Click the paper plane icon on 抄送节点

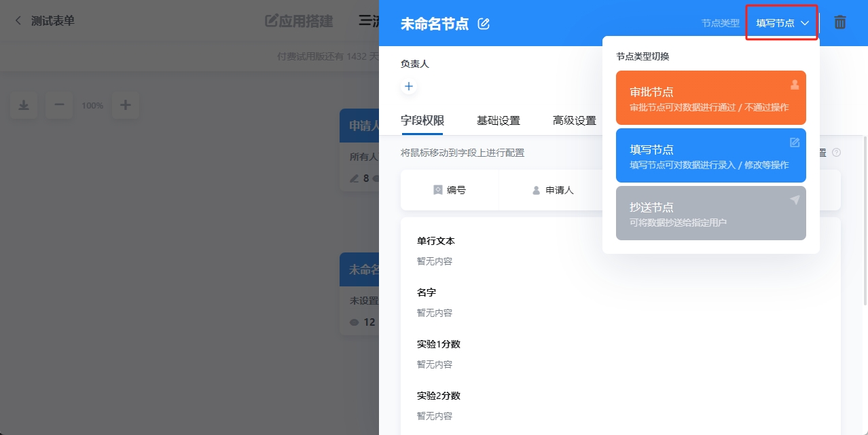coord(795,200)
